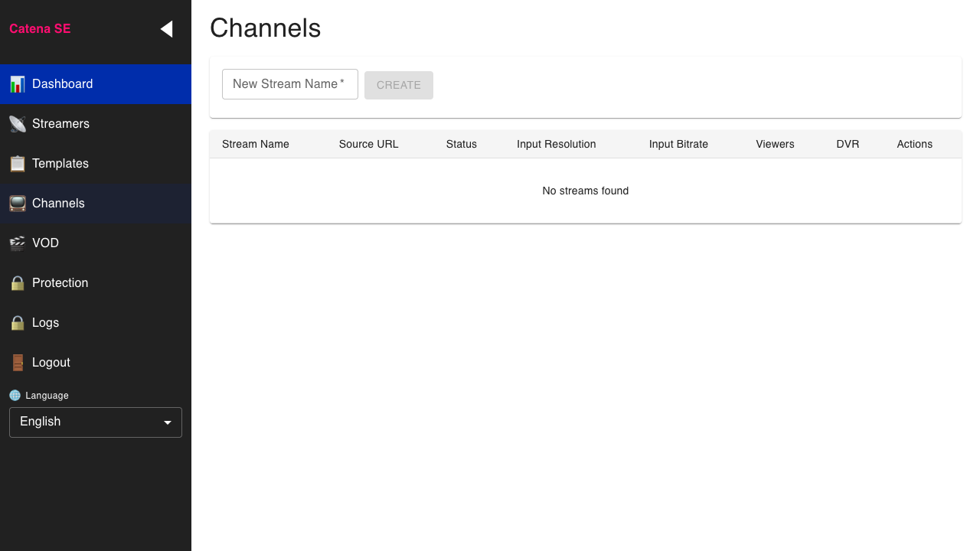This screenshot has height=551, width=980.
Task: Open the English language dropdown
Action: click(x=95, y=422)
